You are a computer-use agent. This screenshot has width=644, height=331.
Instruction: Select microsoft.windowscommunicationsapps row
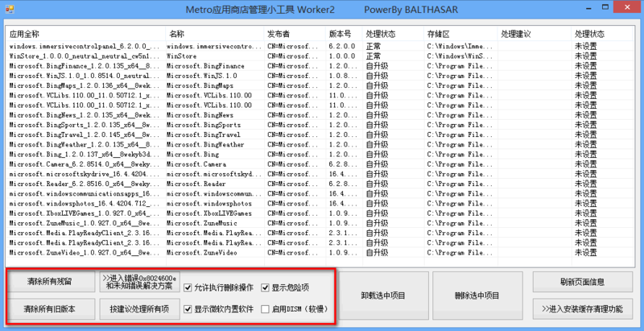click(x=319, y=194)
